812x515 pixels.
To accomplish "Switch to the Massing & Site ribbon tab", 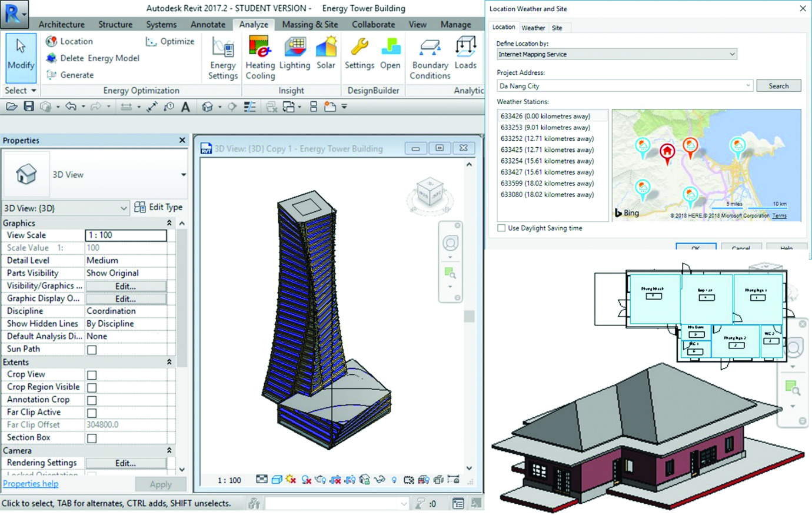I will tap(310, 24).
